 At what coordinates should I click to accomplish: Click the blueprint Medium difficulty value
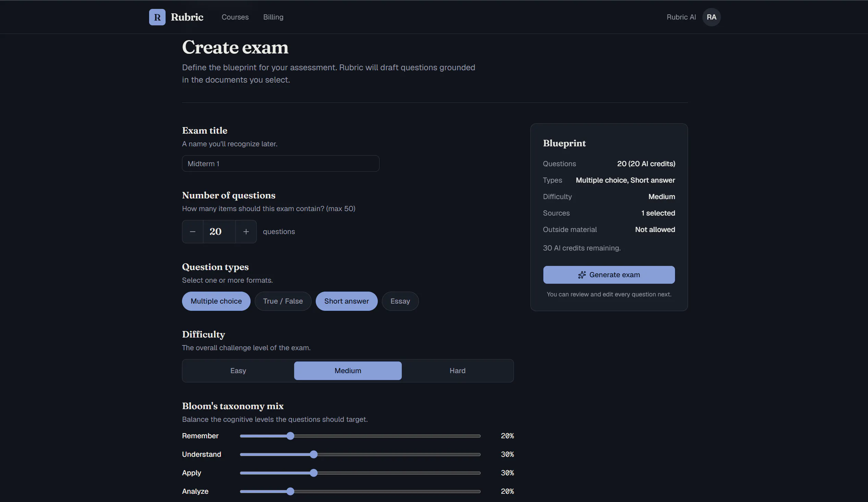661,197
